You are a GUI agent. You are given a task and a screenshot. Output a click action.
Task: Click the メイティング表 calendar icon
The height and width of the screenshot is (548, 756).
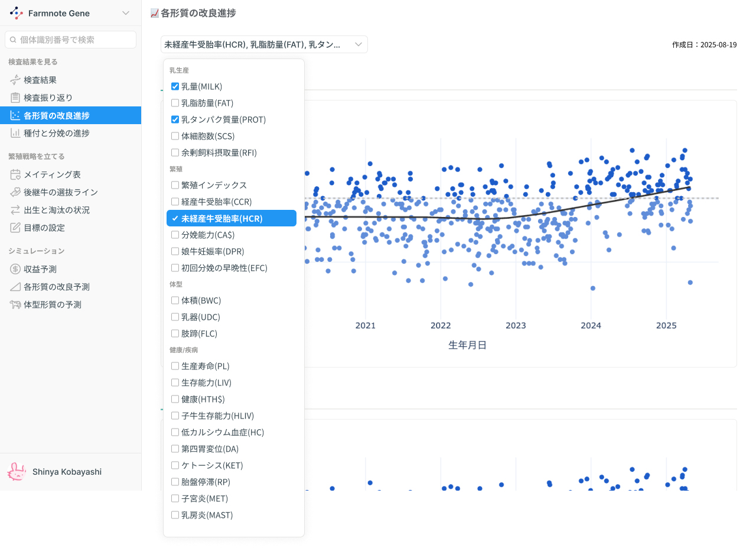pyautogui.click(x=15, y=175)
